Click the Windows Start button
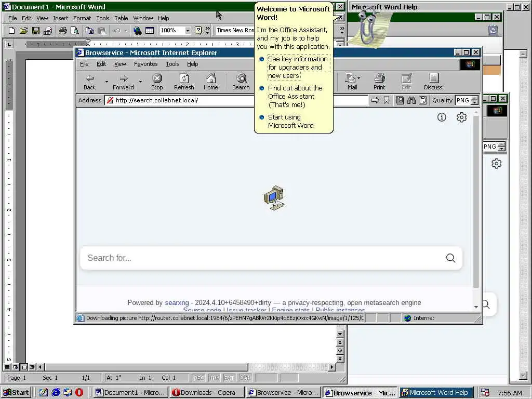 [16, 392]
